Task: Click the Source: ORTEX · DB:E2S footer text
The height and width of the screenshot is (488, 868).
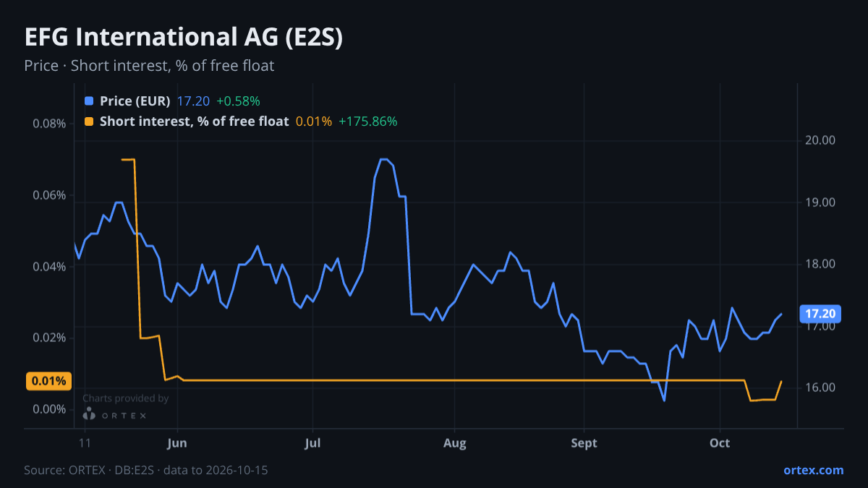Action: (146, 470)
